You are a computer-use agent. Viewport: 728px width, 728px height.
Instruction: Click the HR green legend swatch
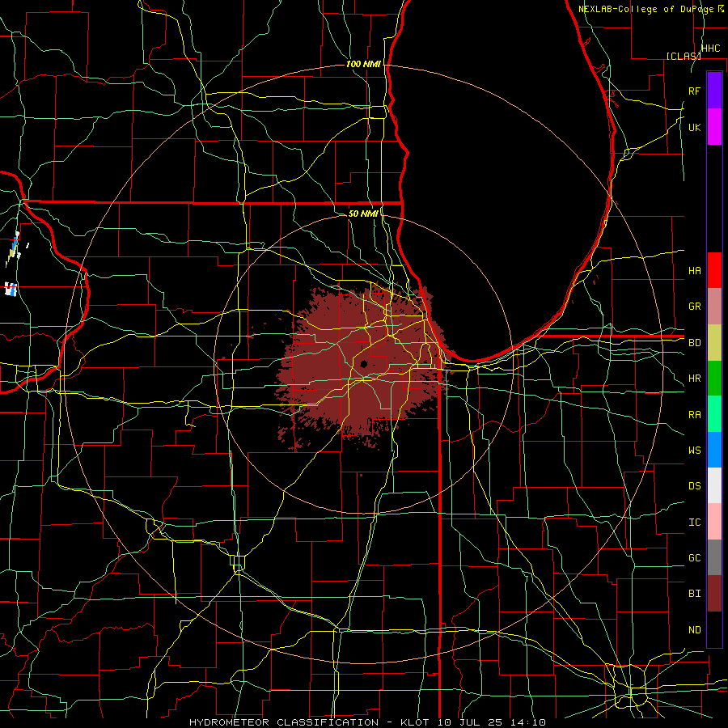pos(714,379)
